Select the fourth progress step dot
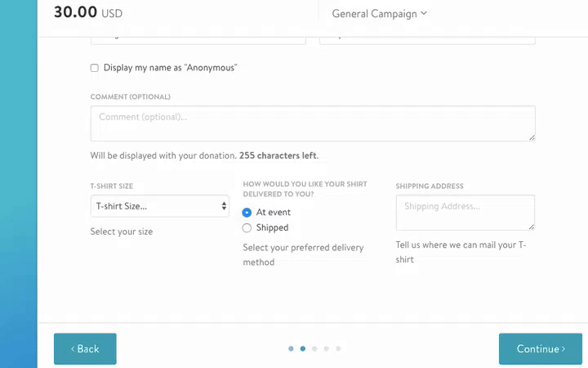 (x=327, y=348)
